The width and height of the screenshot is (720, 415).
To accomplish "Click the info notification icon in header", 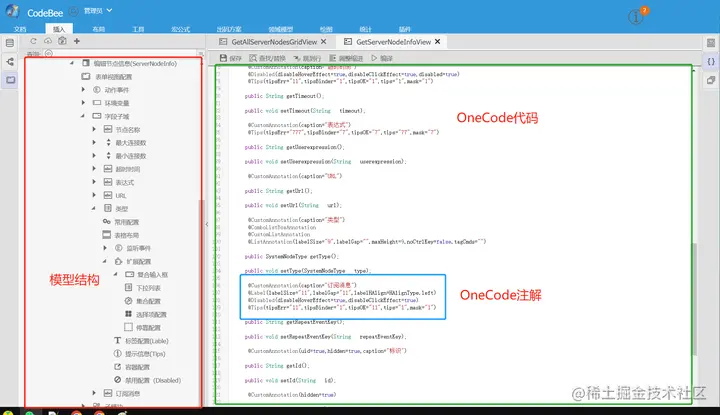I will tap(636, 17).
